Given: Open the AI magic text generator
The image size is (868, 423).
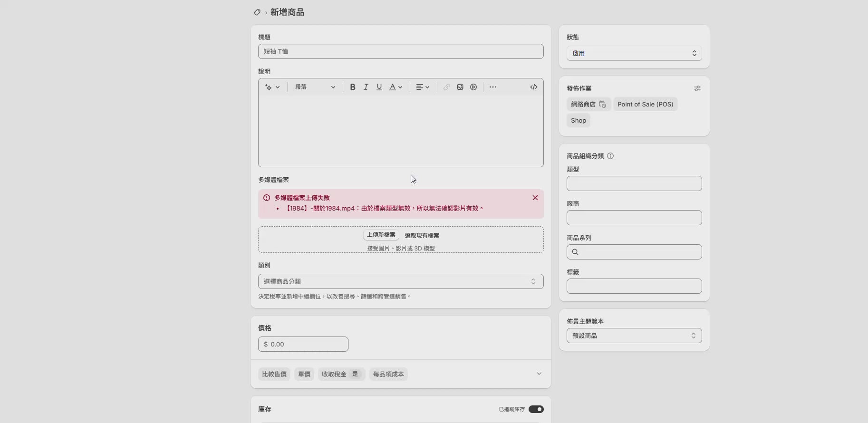Looking at the screenshot, I should coord(272,87).
